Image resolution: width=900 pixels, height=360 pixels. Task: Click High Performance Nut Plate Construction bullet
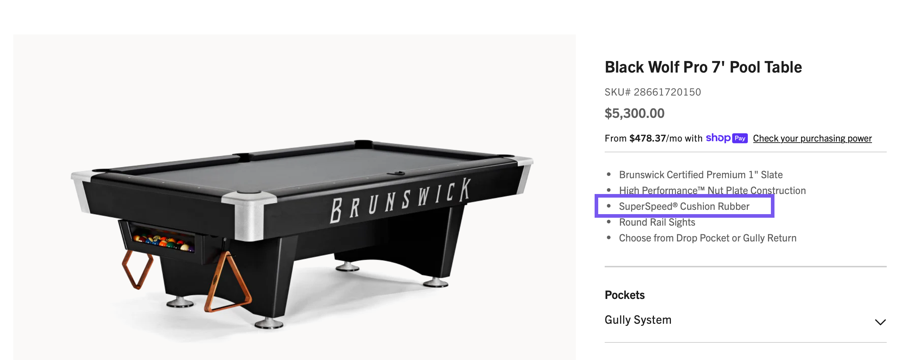712,190
